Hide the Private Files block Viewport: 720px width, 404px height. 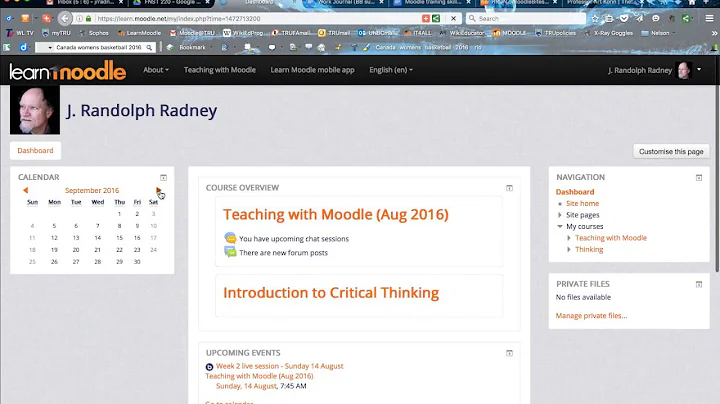[699, 284]
